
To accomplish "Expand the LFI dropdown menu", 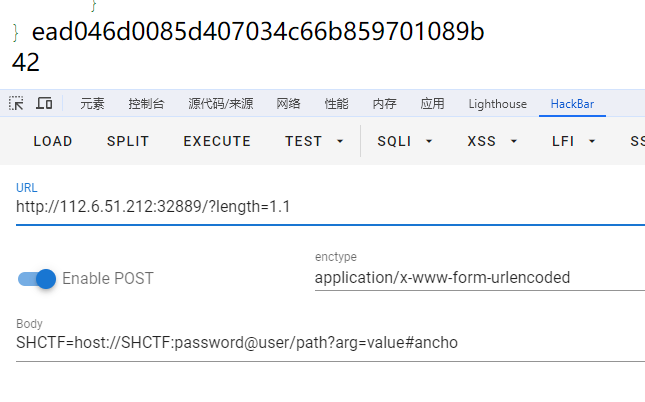I will point(575,141).
